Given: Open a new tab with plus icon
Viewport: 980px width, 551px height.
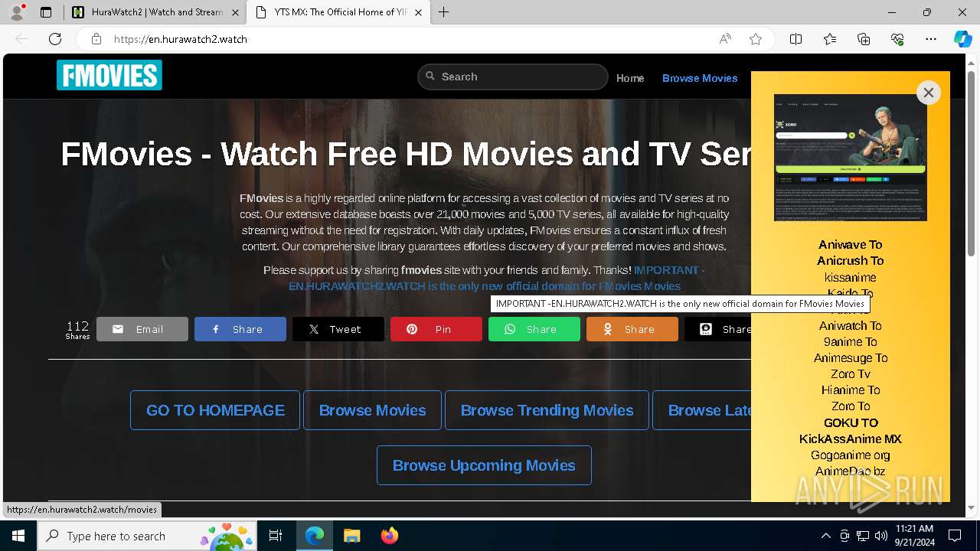Looking at the screenshot, I should coord(444,12).
